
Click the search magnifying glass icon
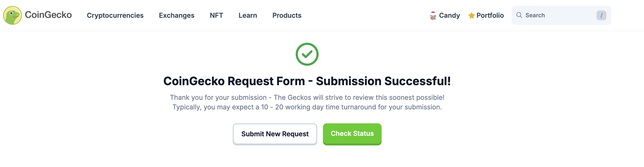(519, 15)
